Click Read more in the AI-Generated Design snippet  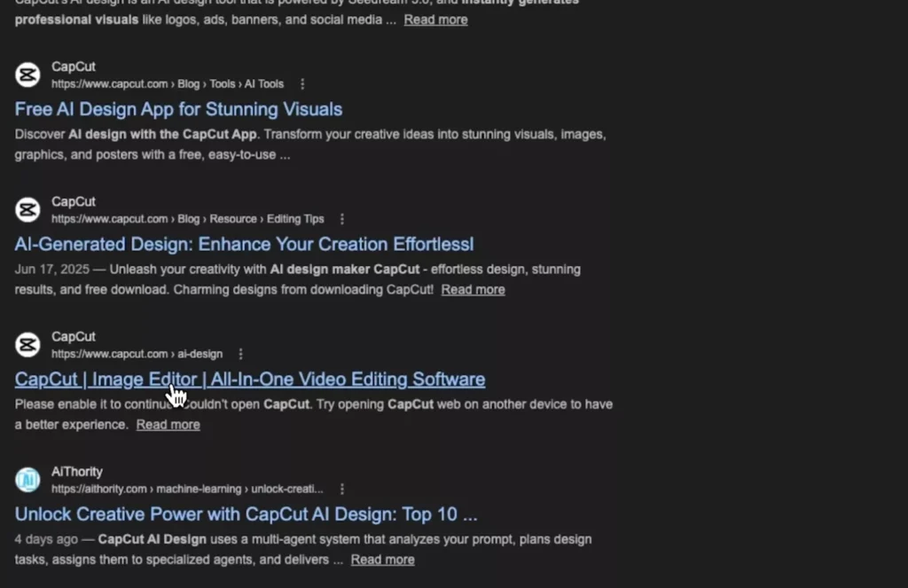473,289
